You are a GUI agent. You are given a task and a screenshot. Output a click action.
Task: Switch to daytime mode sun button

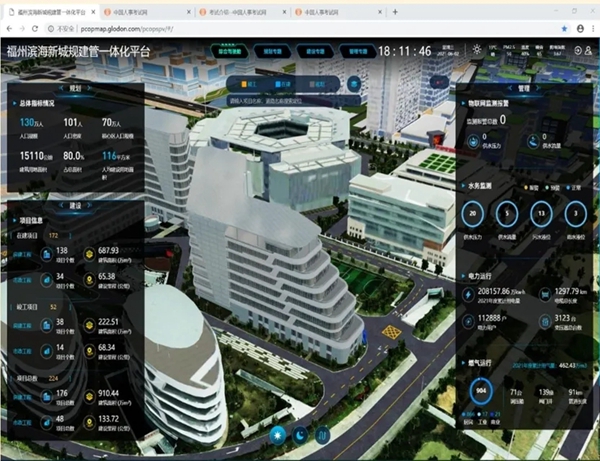coord(277,435)
